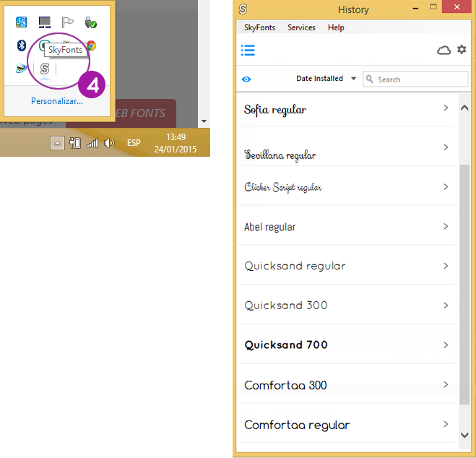Screen dimensions: 476x458
Task: Toggle the eye preview icon
Action: point(247,79)
